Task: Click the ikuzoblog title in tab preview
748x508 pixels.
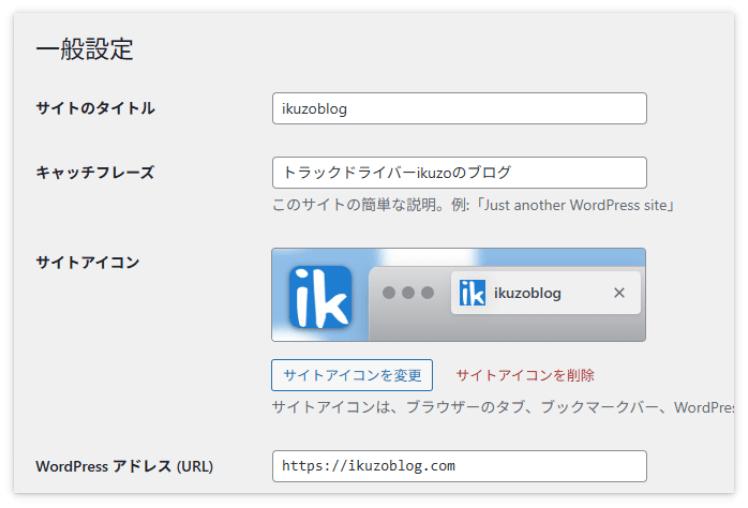Action: (x=527, y=293)
